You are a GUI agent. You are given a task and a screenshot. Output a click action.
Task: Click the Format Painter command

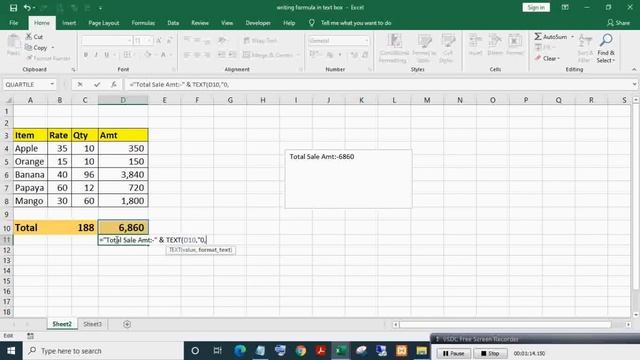pyautogui.click(x=48, y=58)
